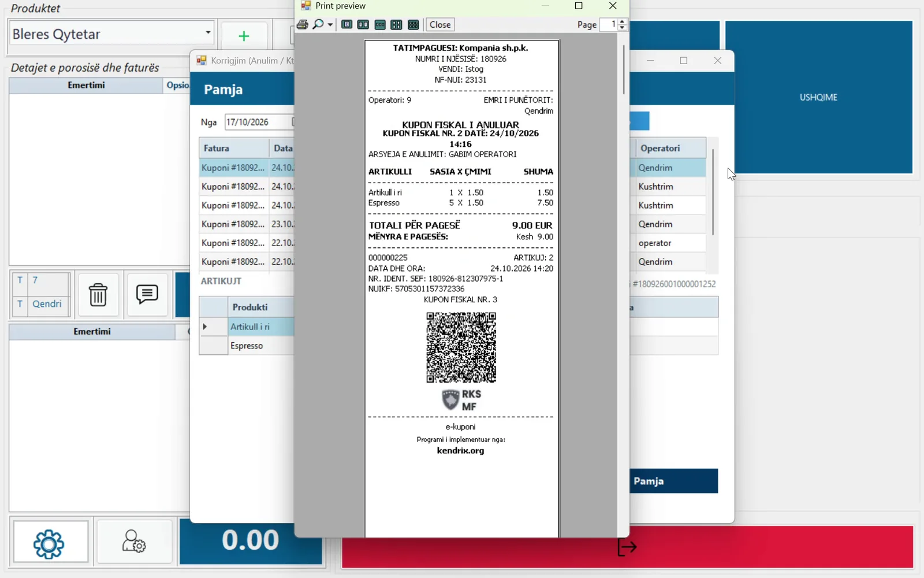924x578 pixels.
Task: Select the Espresso product row
Action: coord(260,346)
